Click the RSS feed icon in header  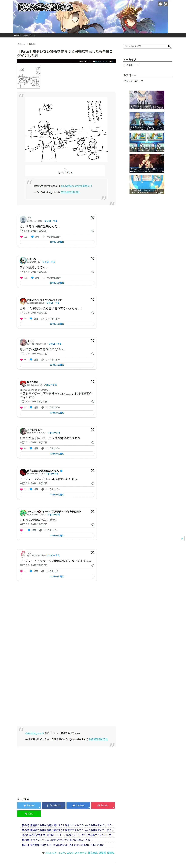[x=165, y=4]
